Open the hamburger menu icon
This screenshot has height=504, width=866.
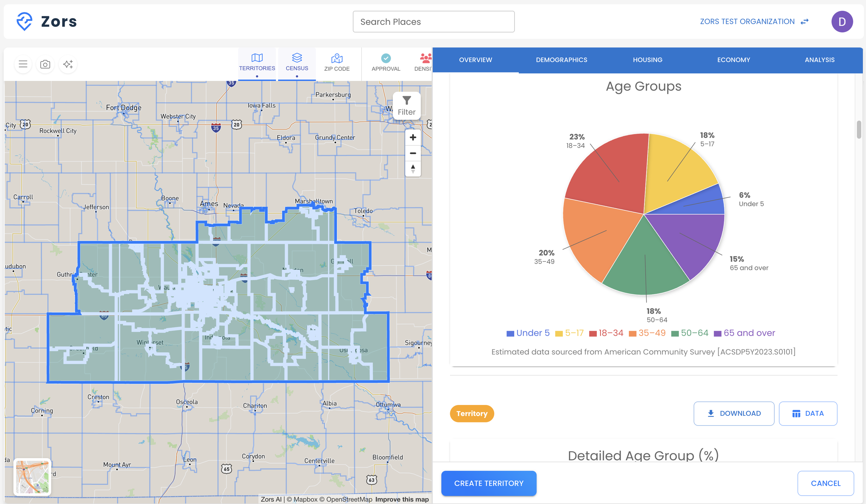point(23,64)
